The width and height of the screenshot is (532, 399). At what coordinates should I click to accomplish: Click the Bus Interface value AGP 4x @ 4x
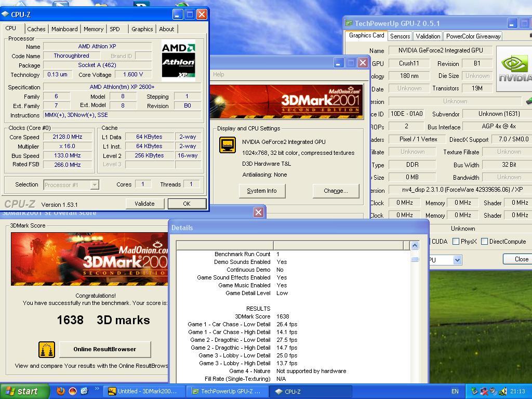(x=498, y=126)
